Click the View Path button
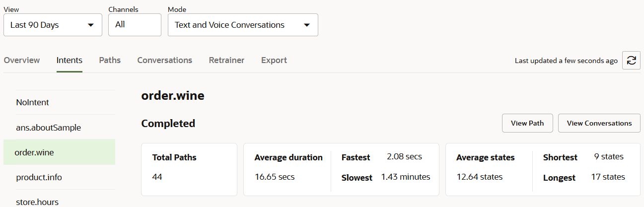The height and width of the screenshot is (207, 644). pos(527,123)
